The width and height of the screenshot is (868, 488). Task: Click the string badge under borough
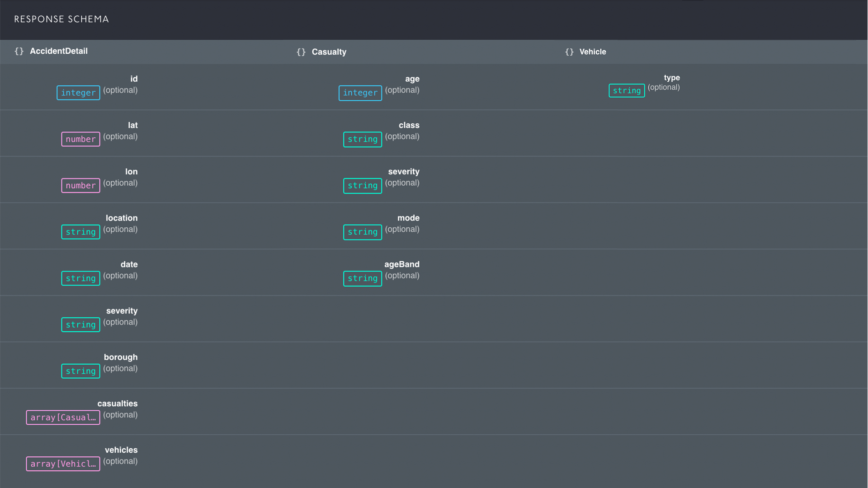point(80,371)
